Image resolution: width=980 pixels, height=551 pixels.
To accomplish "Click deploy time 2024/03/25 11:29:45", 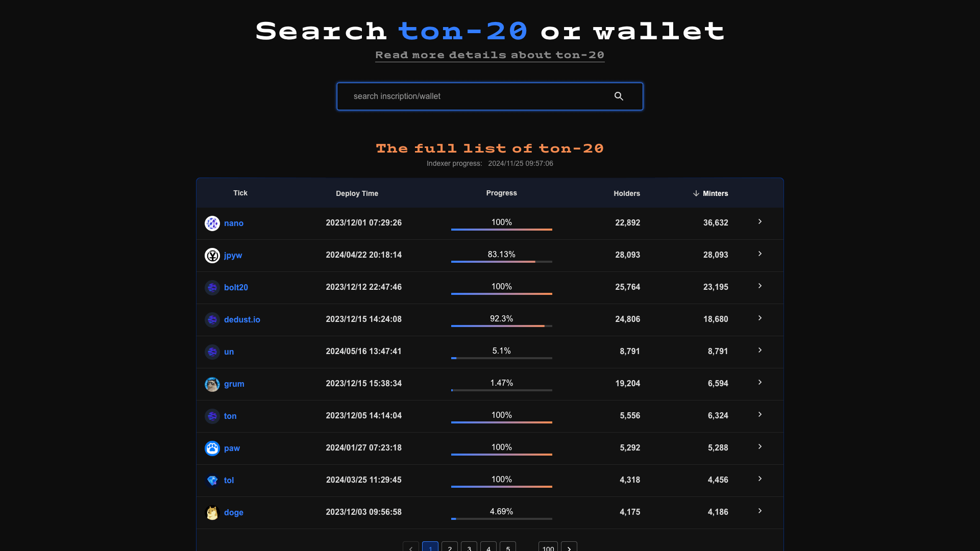I will pos(363,480).
